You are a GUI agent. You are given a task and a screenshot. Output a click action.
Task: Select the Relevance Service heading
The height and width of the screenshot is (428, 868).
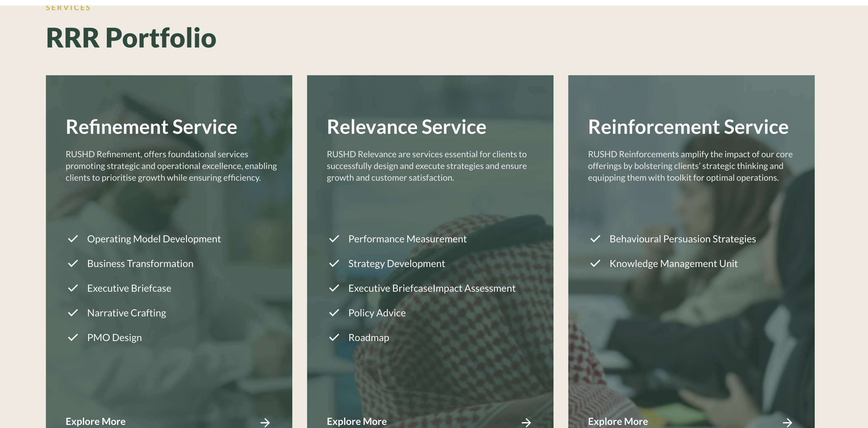point(406,127)
